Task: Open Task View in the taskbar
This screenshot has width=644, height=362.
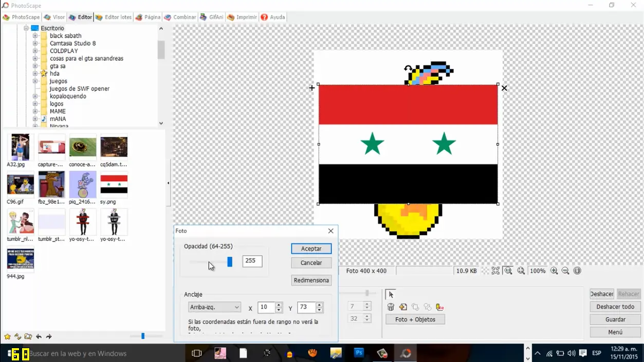Action: tap(197, 353)
